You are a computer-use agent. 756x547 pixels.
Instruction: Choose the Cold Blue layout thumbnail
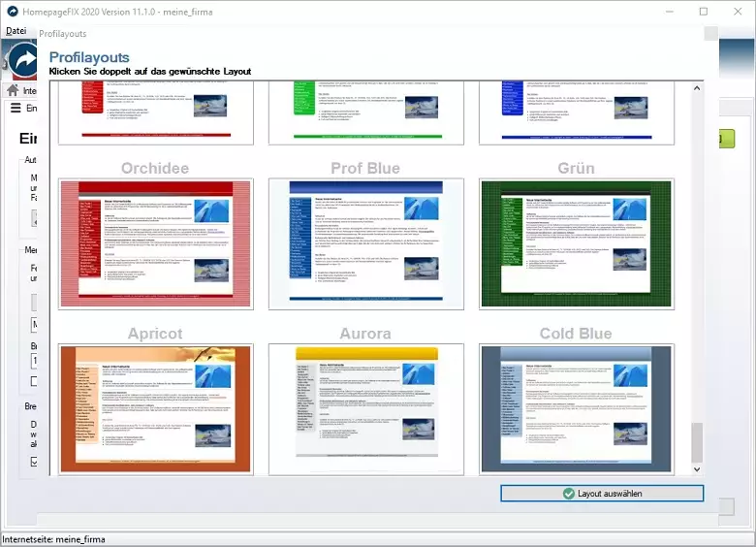(576, 409)
